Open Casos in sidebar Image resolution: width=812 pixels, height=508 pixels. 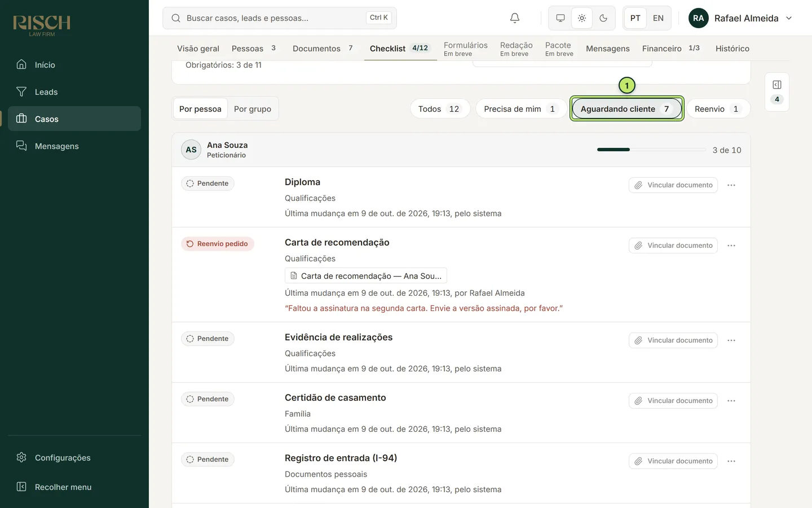point(74,119)
